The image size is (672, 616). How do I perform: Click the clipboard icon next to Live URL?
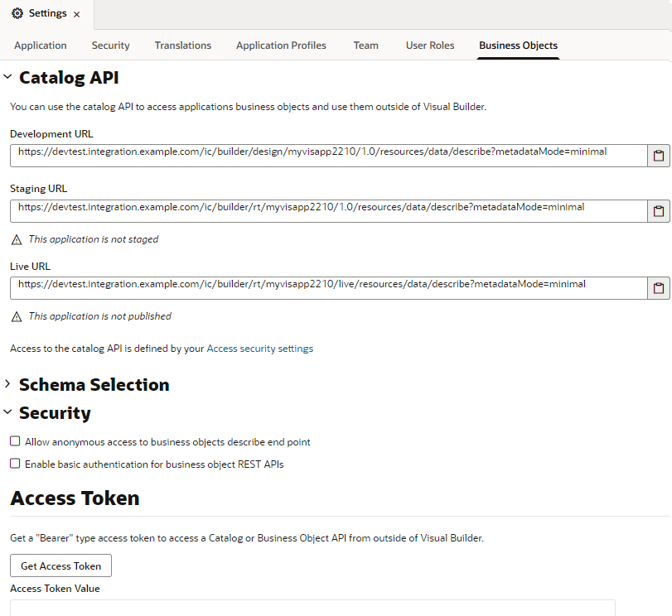(659, 287)
